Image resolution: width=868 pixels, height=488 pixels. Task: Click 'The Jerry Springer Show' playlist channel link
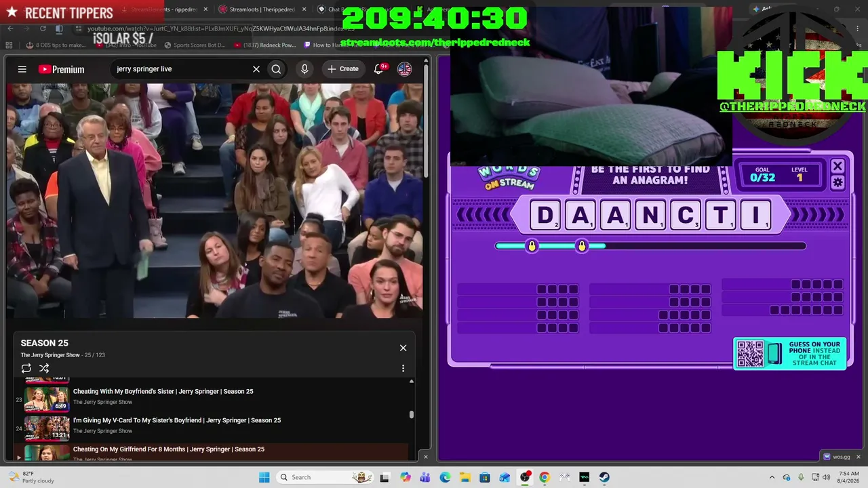tap(50, 355)
